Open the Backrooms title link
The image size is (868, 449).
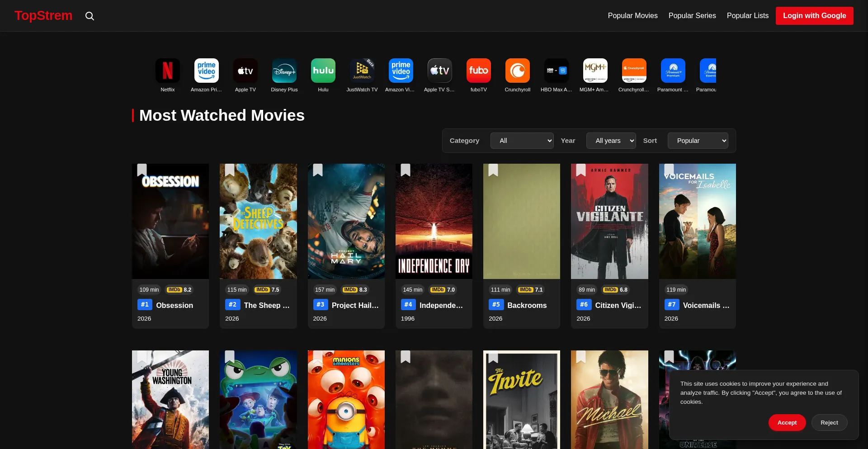pos(527,305)
